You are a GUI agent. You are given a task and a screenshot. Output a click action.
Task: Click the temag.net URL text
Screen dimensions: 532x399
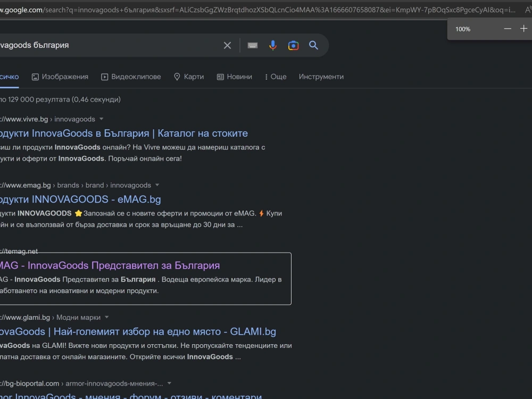coord(19,251)
